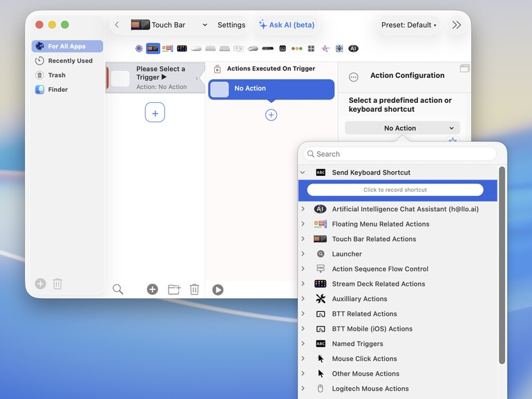Select the Please Select a Trigger item
532x399 pixels.
click(155, 77)
